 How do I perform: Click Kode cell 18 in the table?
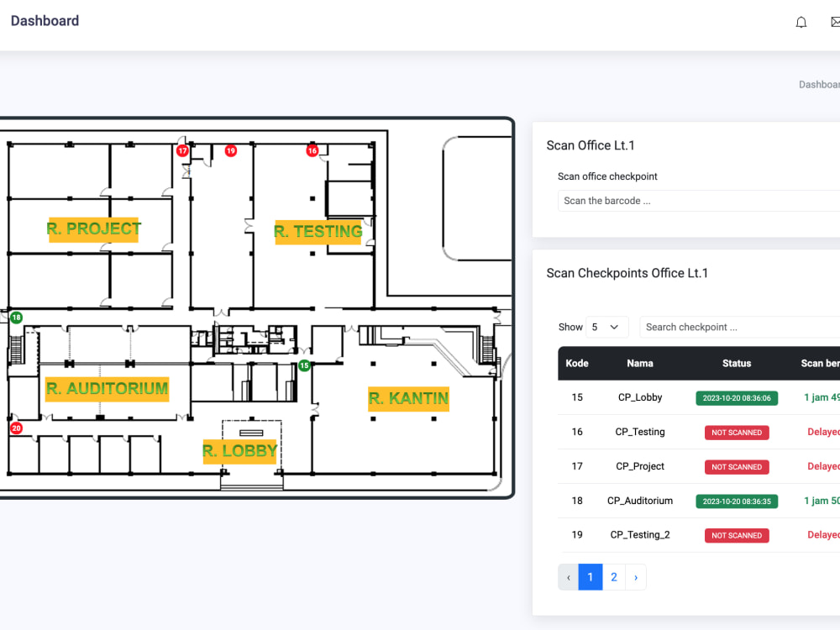point(577,501)
